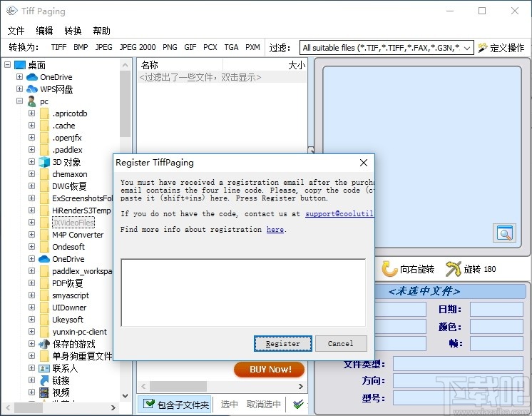
Task: Select the smyascript folder
Action: pos(71,295)
